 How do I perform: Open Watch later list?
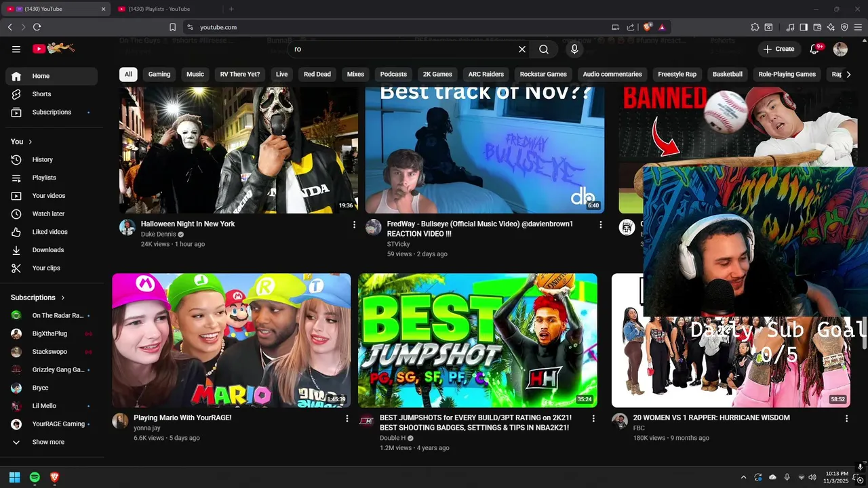point(52,213)
